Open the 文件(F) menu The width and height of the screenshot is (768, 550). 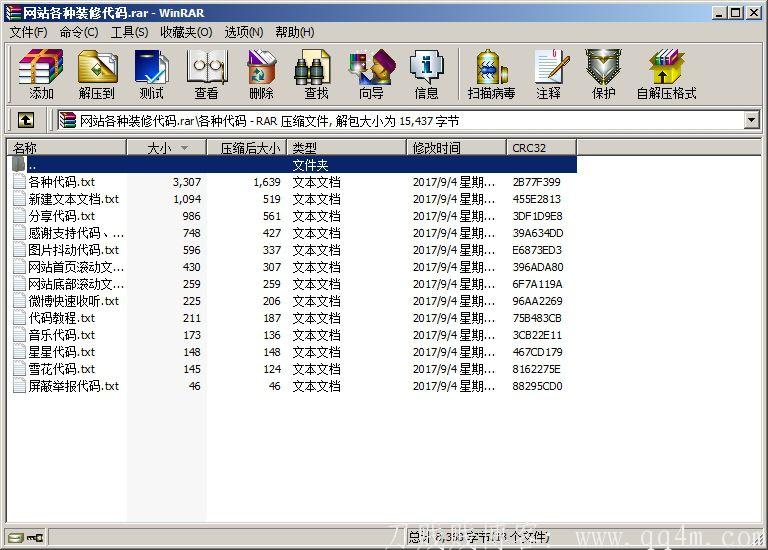point(28,32)
